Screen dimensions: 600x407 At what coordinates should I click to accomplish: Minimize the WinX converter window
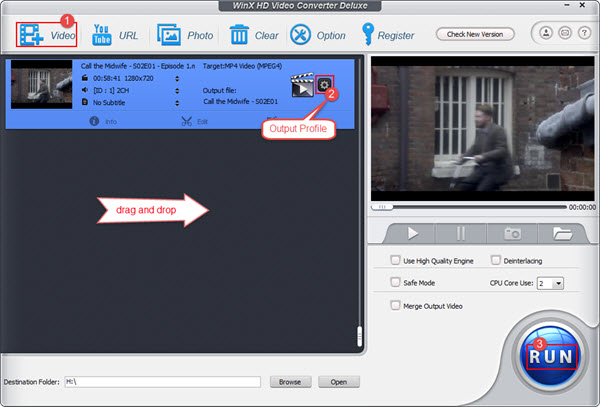566,5
